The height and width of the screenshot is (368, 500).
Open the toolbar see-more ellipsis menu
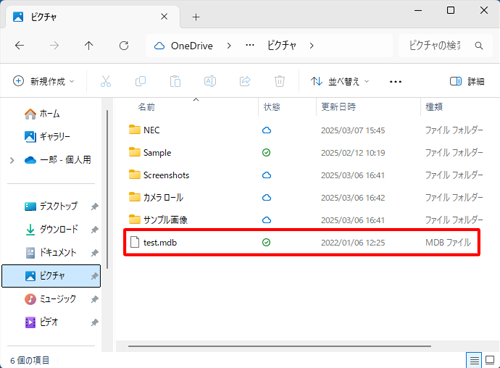point(395,82)
